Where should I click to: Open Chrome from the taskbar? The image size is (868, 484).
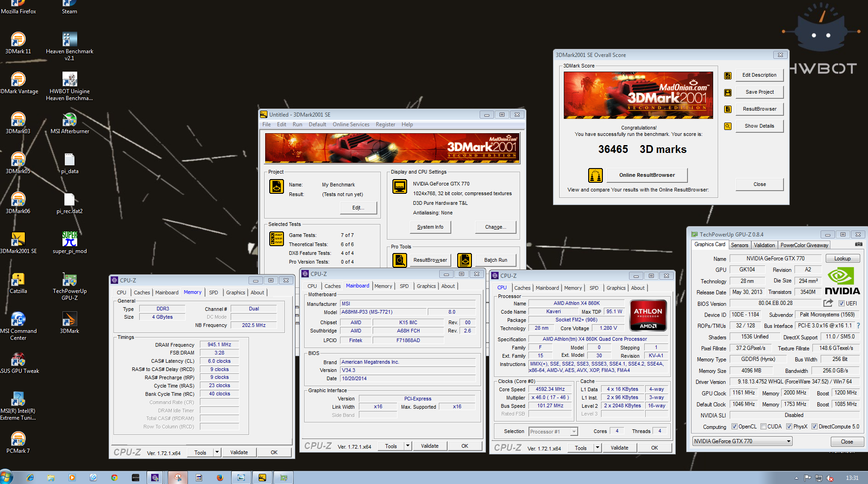tap(114, 478)
